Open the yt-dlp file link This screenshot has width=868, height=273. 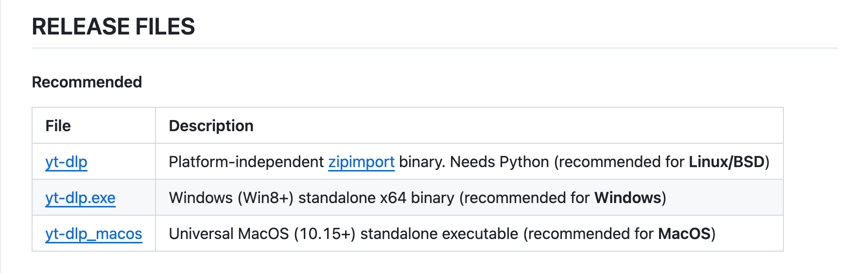click(x=66, y=162)
